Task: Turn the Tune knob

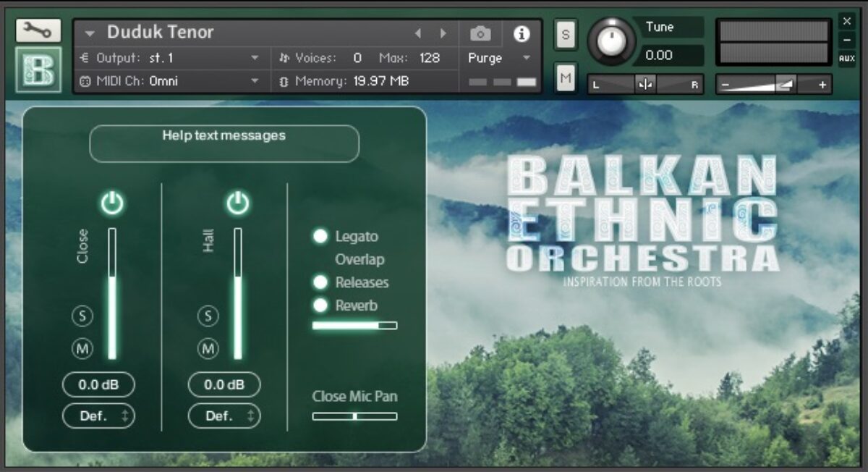Action: 610,41
